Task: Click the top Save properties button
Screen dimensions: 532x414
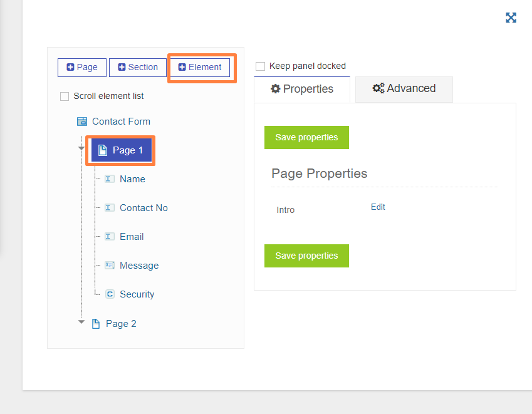Action: pyautogui.click(x=306, y=137)
